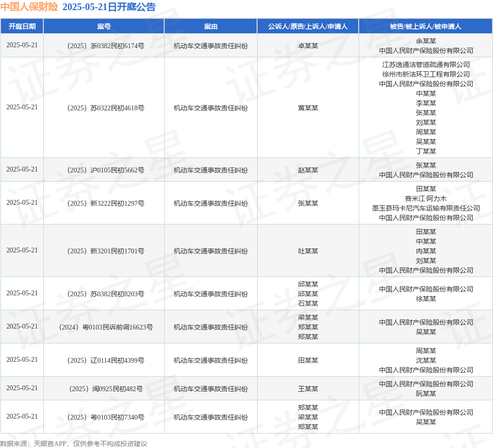Image resolution: width=493 pixels, height=448 pixels.
Task: Click case number (2025)粤0103民初7340号
Action: tap(105, 417)
